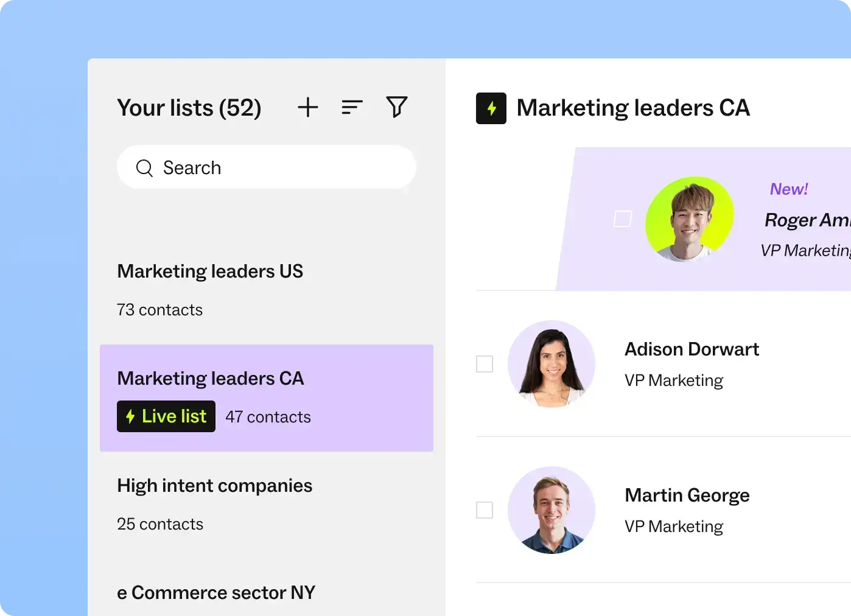
Task: Click the search magnifier icon
Action: [144, 167]
